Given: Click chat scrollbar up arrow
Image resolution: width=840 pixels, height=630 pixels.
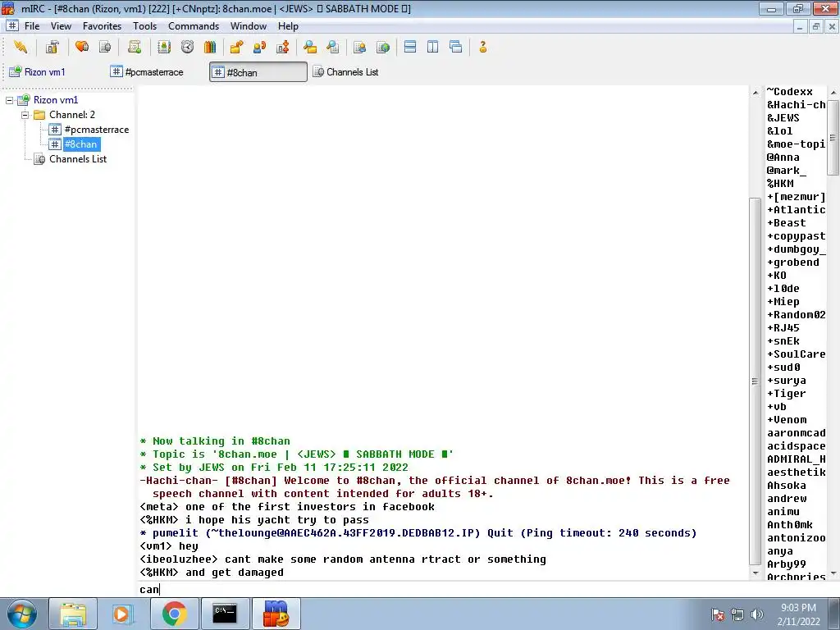Looking at the screenshot, I should (x=755, y=93).
